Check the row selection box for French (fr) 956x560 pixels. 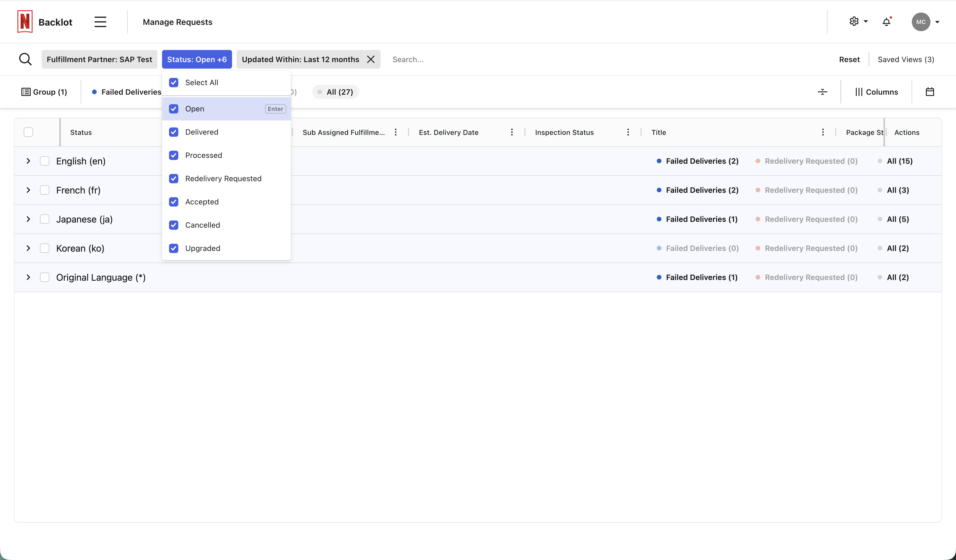pos(44,190)
